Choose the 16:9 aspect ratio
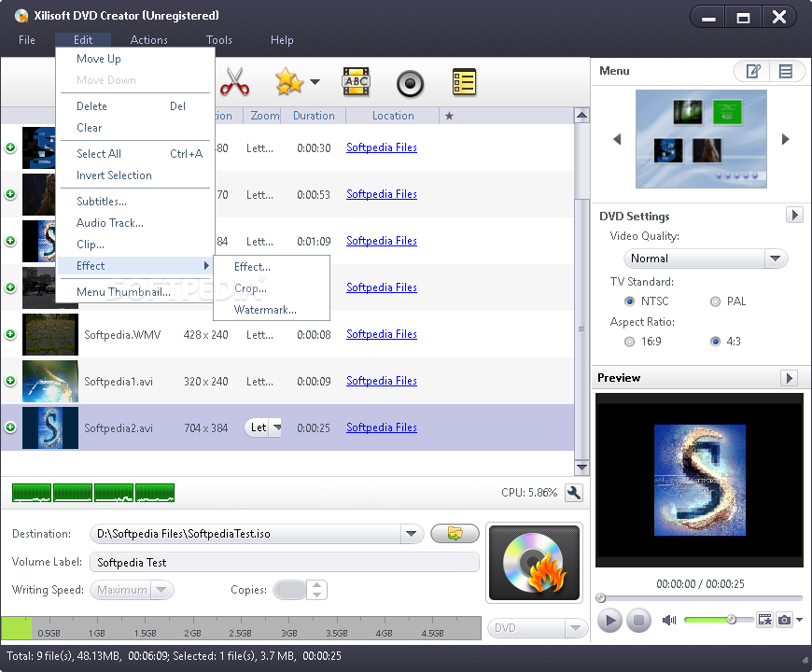 (x=630, y=342)
